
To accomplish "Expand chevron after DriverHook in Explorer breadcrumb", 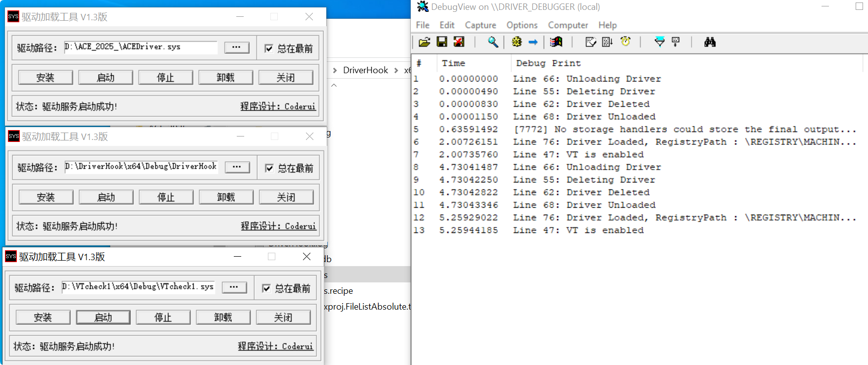I will 396,70.
